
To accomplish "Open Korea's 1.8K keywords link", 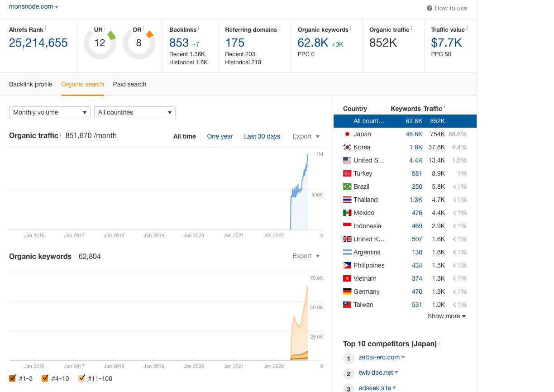I will [416, 147].
